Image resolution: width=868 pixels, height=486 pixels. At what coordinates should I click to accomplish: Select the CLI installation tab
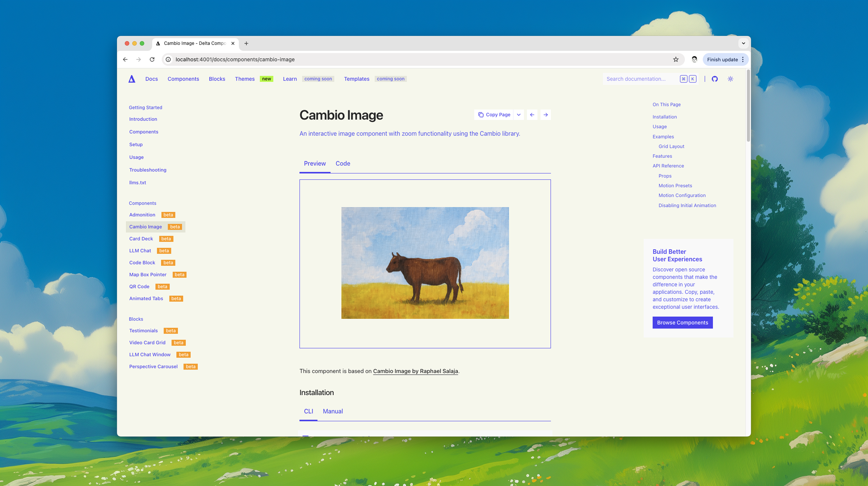coord(308,411)
